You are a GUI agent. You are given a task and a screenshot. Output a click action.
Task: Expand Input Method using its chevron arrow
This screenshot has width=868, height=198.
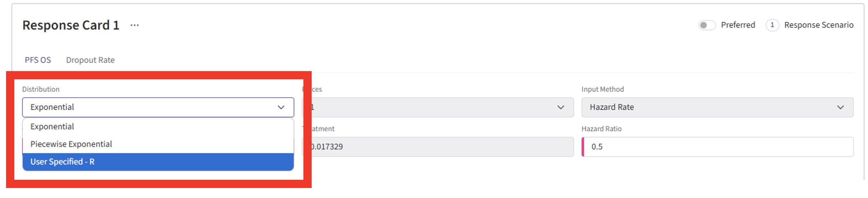coord(840,107)
